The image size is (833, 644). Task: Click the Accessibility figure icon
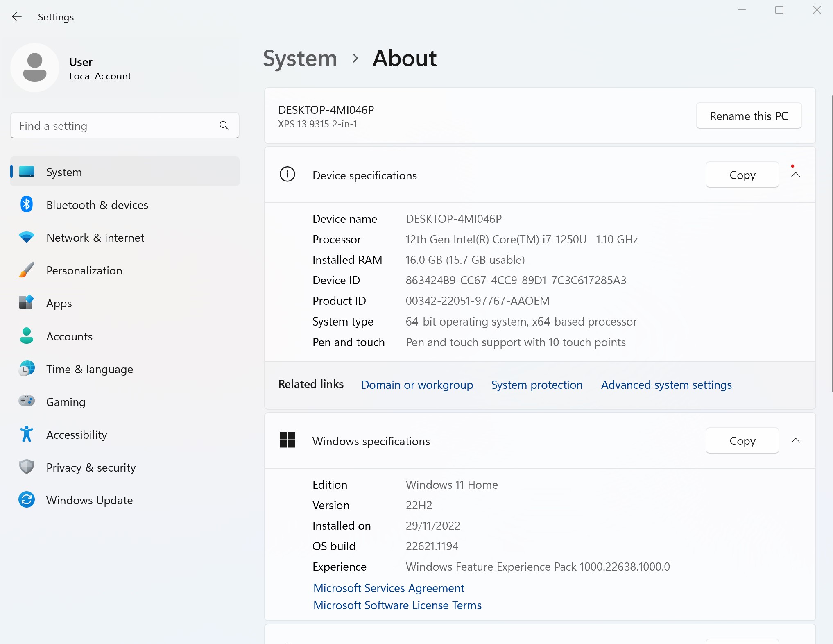tap(27, 434)
